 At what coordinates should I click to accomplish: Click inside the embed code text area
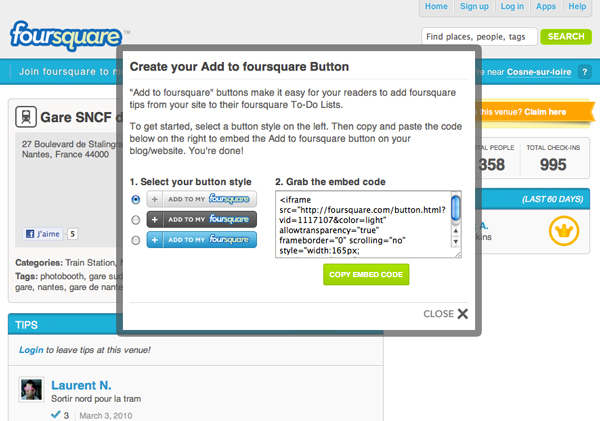pyautogui.click(x=363, y=224)
